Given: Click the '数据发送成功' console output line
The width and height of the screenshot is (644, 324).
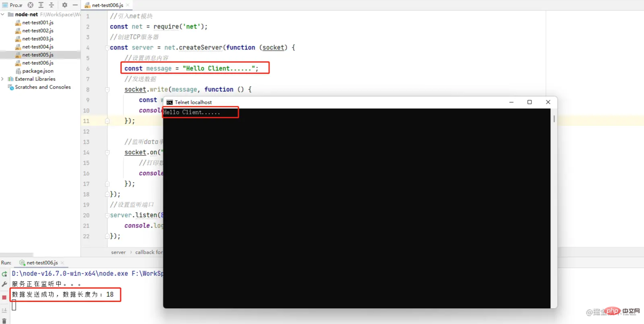Looking at the screenshot, I should 63,295.
